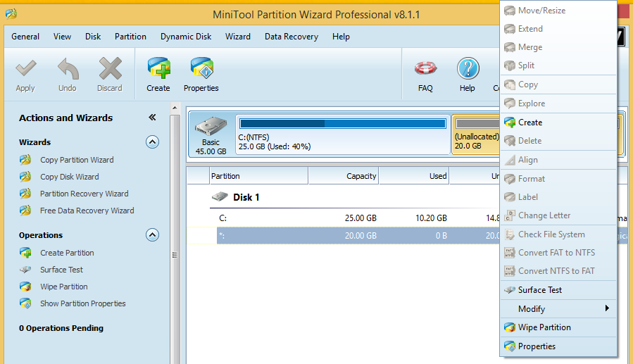Click 0 Operations Pending label
Screen dimensions: 633x364
pos(61,328)
